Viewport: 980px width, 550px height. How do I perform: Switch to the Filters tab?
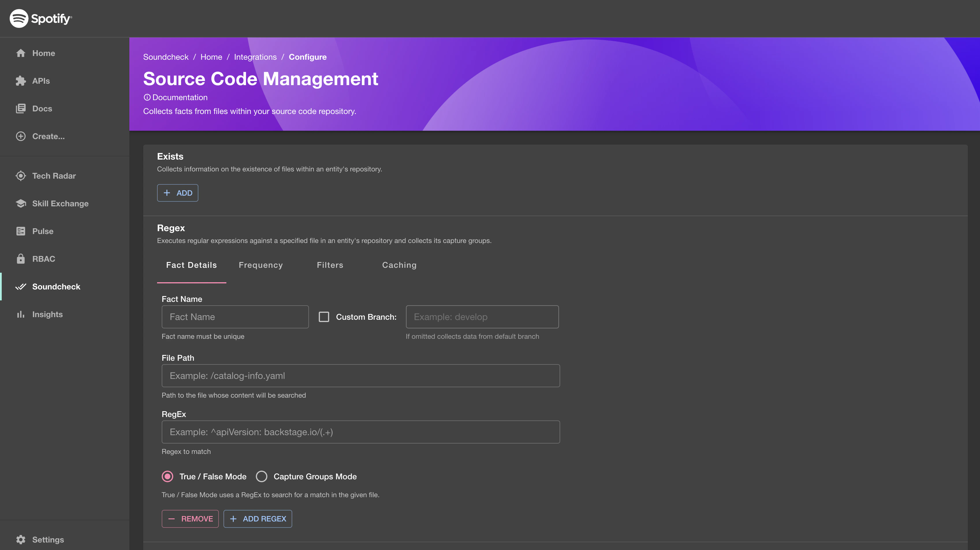(x=330, y=265)
